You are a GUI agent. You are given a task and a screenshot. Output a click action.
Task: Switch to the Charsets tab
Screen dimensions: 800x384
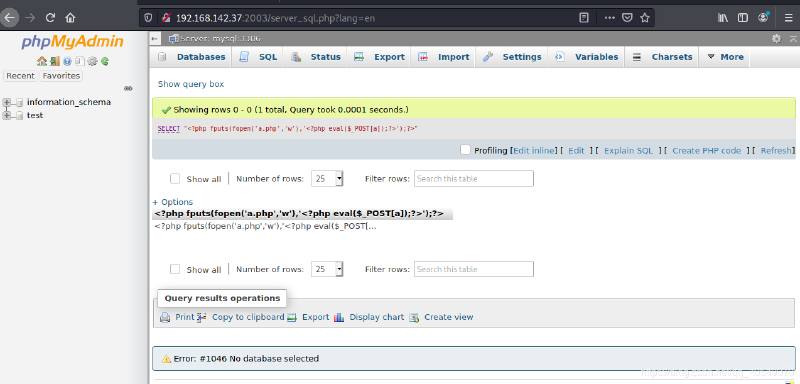point(662,57)
